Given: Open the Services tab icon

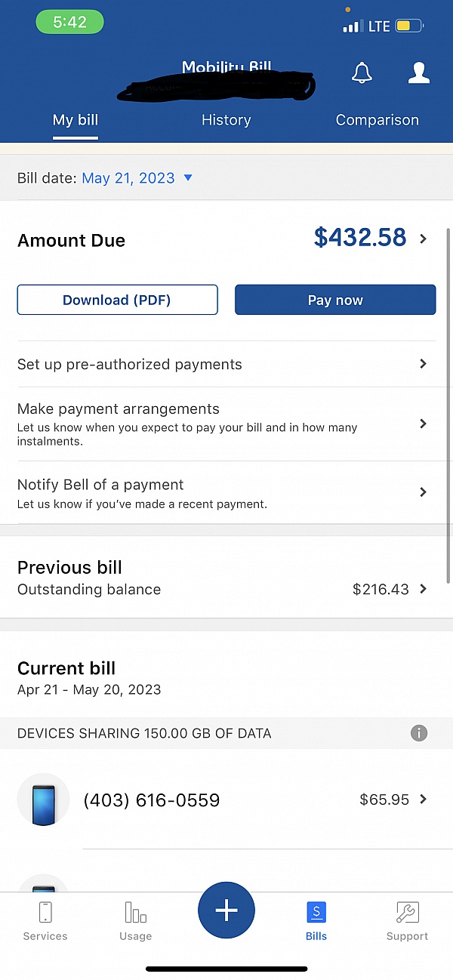Looking at the screenshot, I should [x=45, y=912].
